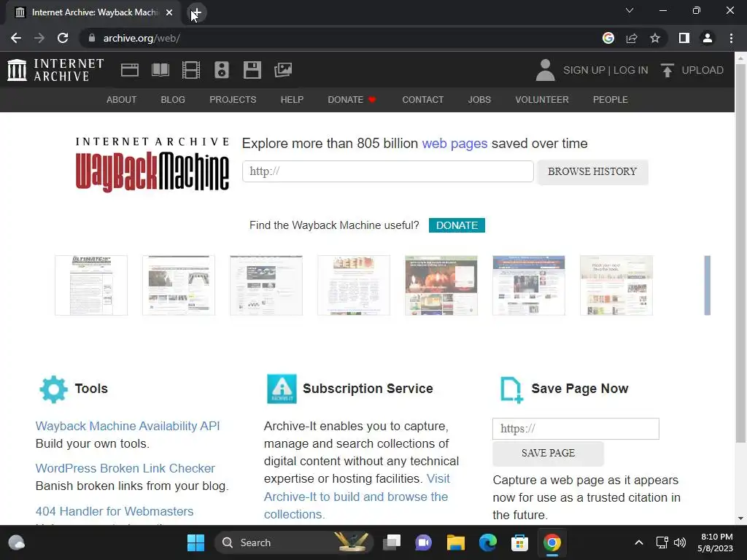
Task: Open the Texts book icon
Action: [160, 70]
